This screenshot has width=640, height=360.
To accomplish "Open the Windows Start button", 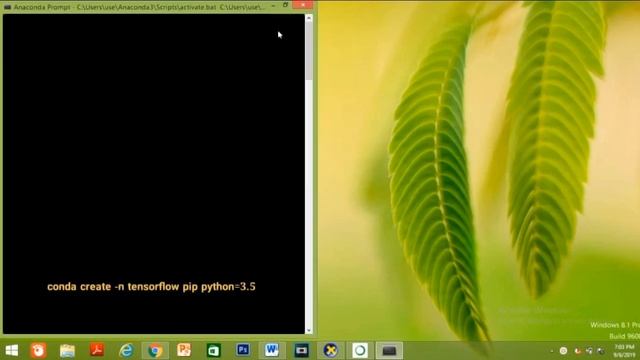I will point(12,351).
